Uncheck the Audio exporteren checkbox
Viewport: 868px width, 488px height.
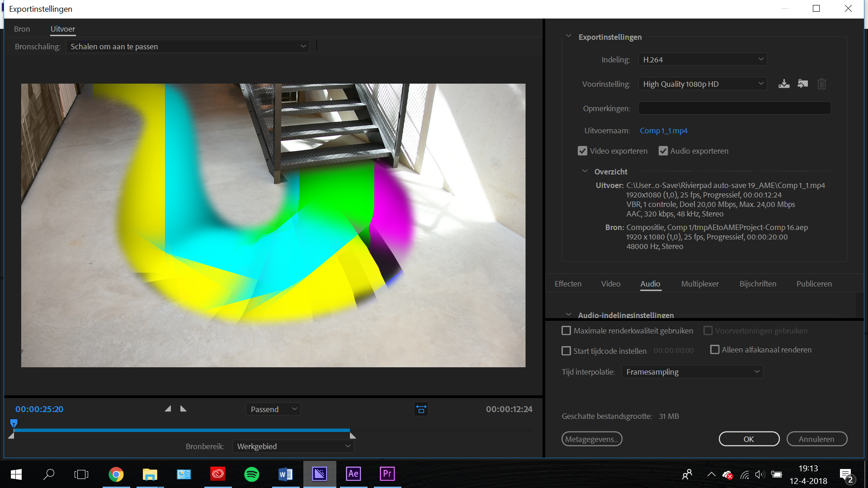663,150
